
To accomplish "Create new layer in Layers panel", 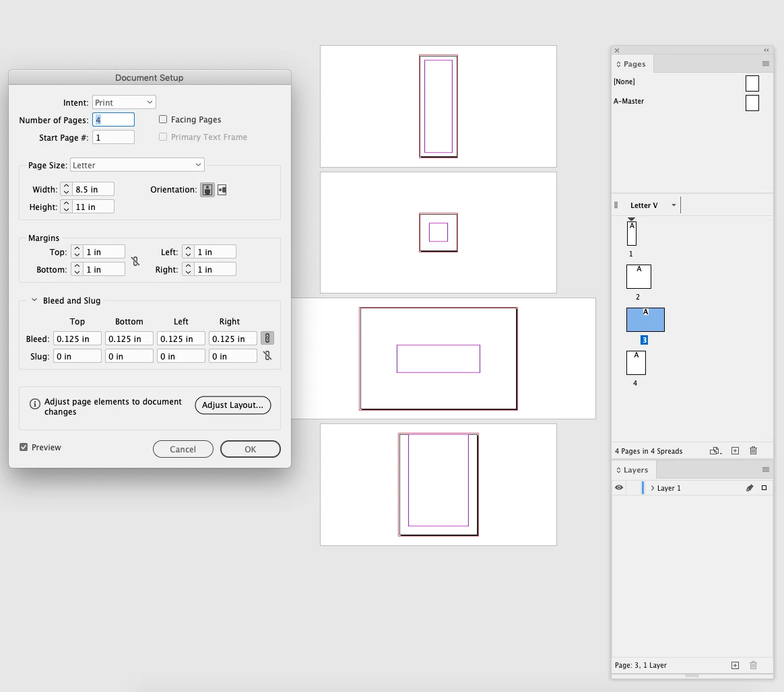I will tap(735, 665).
